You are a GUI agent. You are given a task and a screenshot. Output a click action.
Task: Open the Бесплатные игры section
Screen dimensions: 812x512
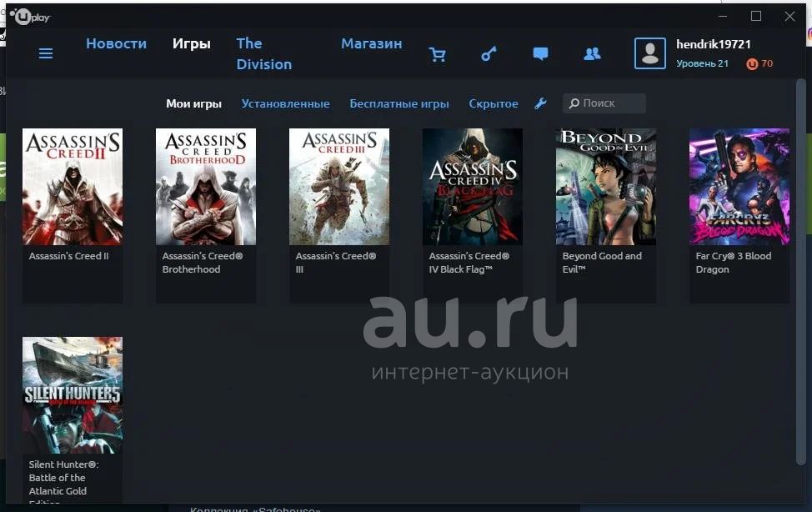pyautogui.click(x=399, y=103)
